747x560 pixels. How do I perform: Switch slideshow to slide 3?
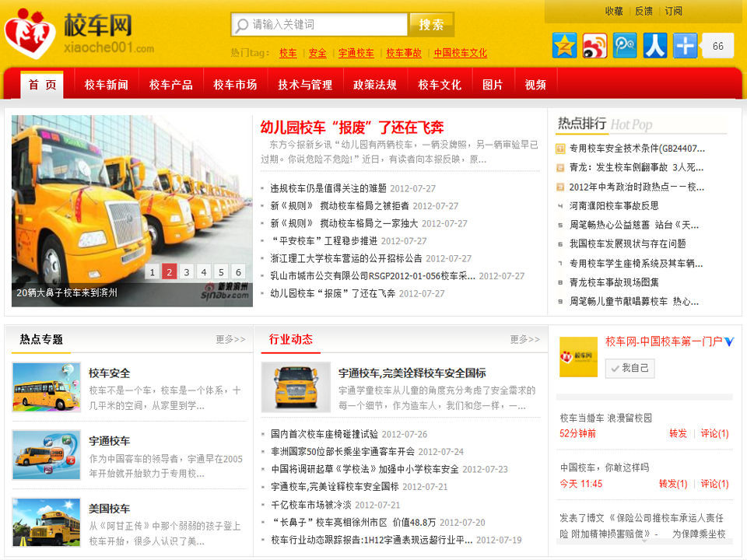(x=186, y=272)
